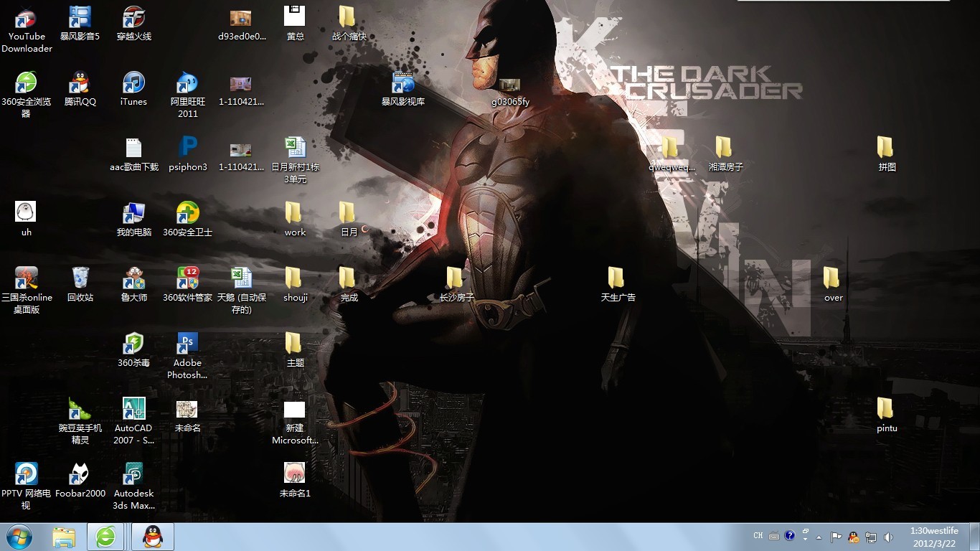Open the 湘潭房子 folder
This screenshot has height=551, width=980.
coord(725,154)
